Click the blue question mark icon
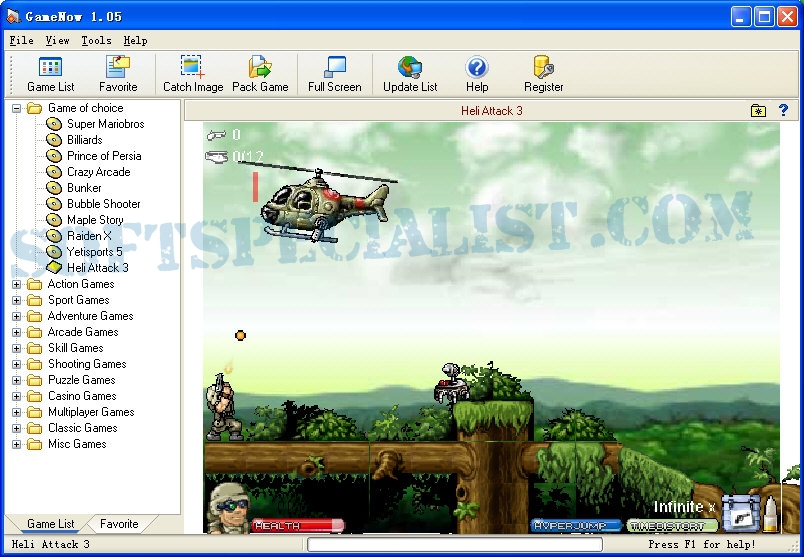 pos(783,110)
